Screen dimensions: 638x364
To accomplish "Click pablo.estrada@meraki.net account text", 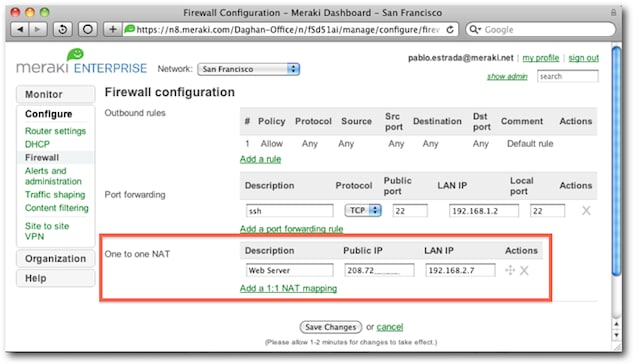I will (461, 58).
